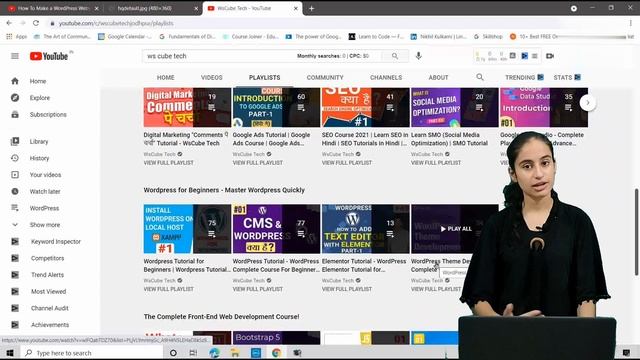The height and width of the screenshot is (360, 640).
Task: Go back in browser history
Action: pyautogui.click(x=9, y=23)
